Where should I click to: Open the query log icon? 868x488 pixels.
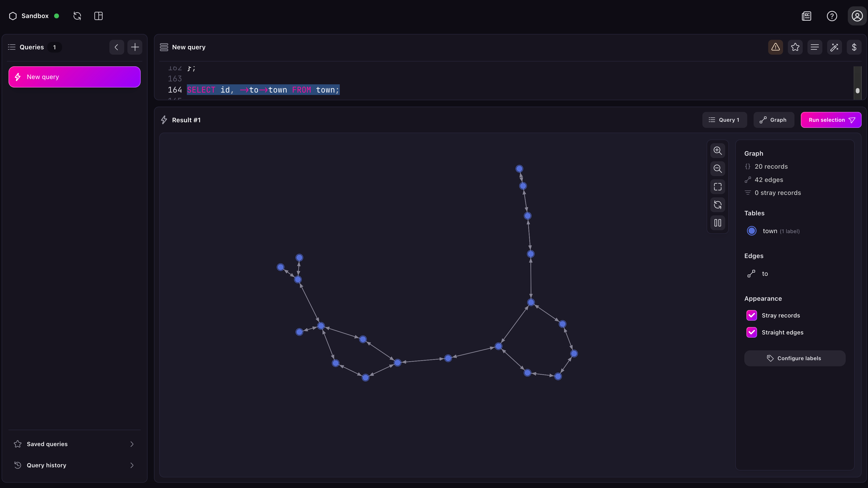click(815, 47)
